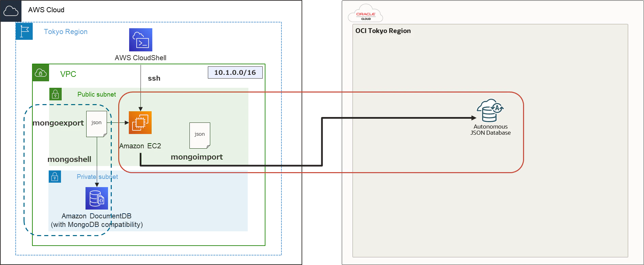Click the mongoexport text
The height and width of the screenshot is (265, 644).
[58, 123]
